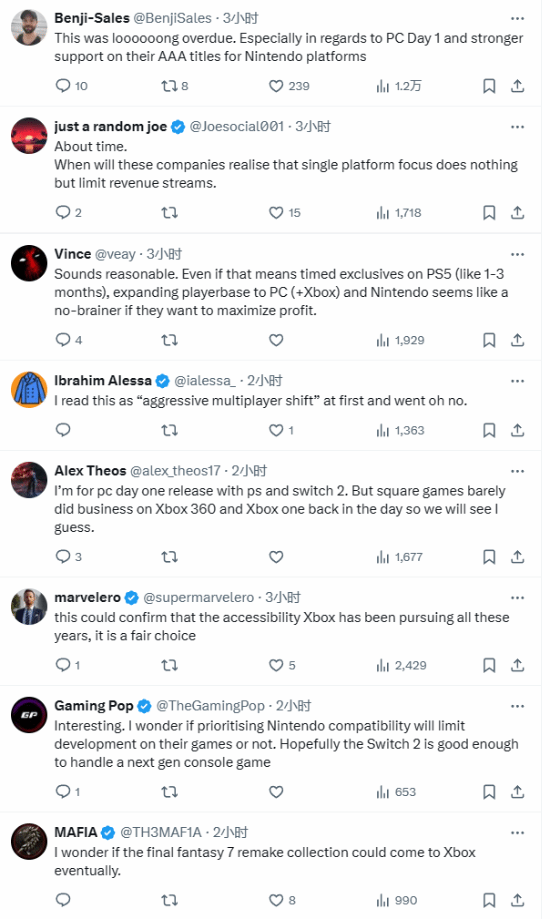Open Vince's profile name link

pyautogui.click(x=73, y=254)
